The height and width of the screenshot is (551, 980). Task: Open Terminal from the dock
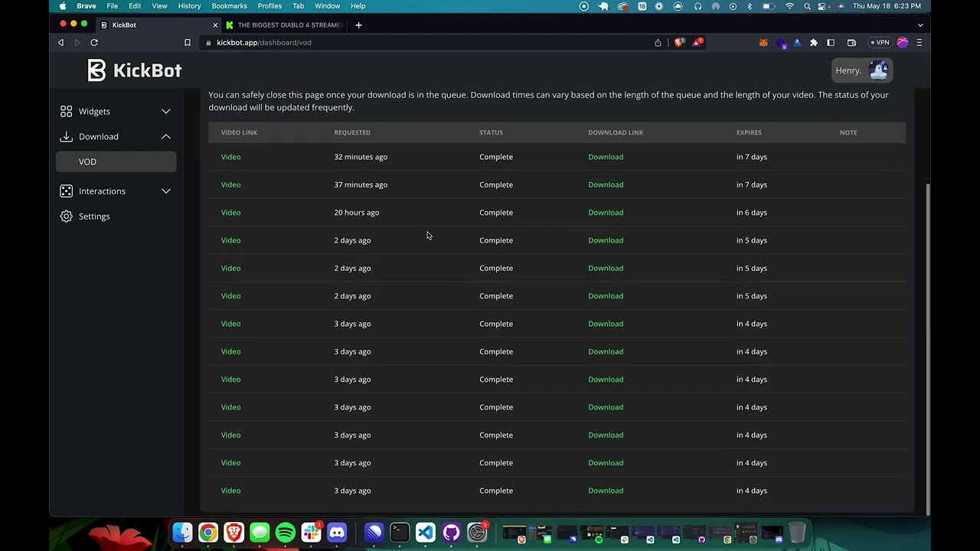tap(400, 533)
